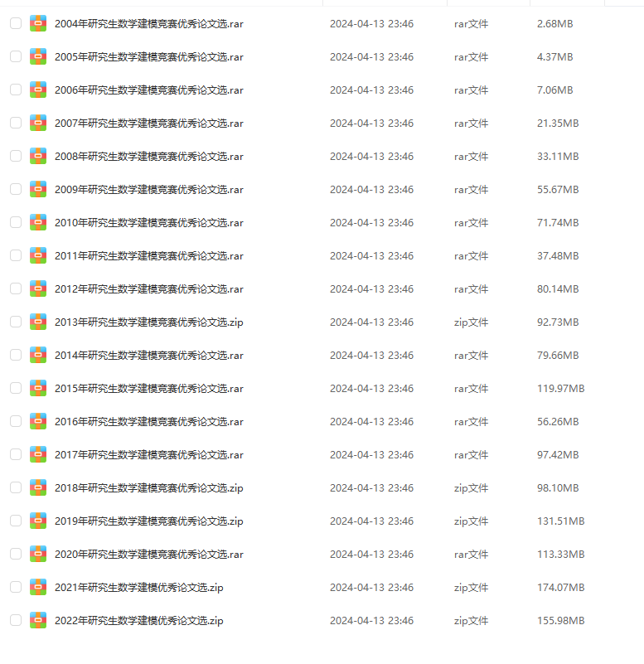The width and height of the screenshot is (644, 664).
Task: Click the archive icon of the 2022年 zip
Action: pos(37,621)
